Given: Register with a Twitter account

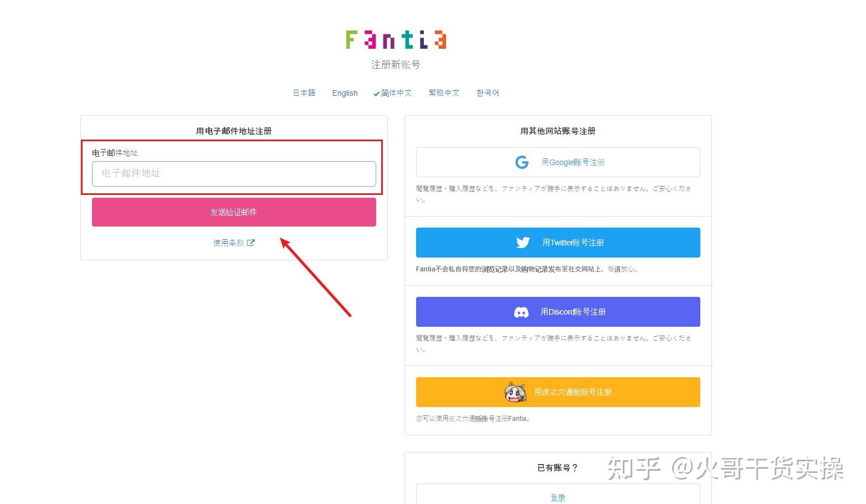Looking at the screenshot, I should click(x=557, y=242).
